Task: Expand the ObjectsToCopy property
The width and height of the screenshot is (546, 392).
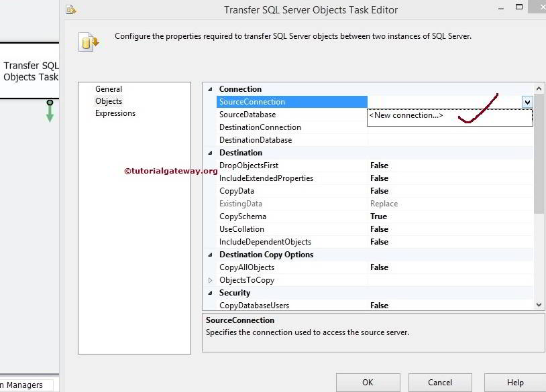Action: (210, 280)
